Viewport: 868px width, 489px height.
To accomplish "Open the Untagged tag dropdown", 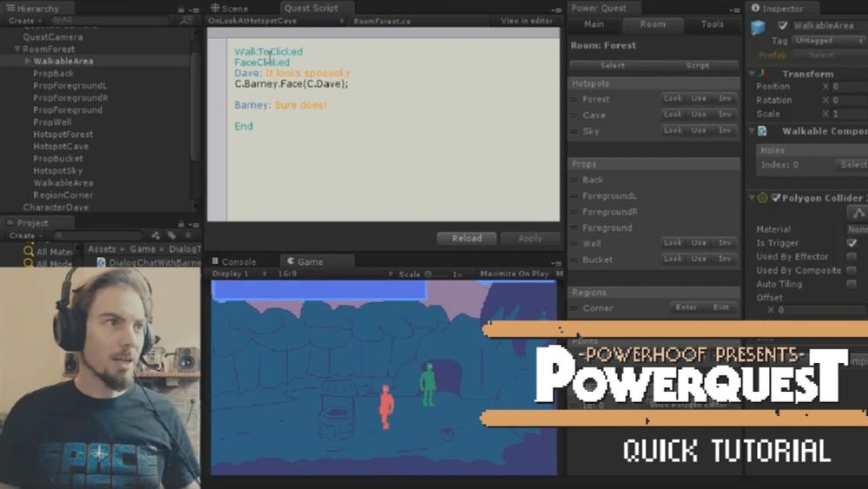I will click(829, 41).
